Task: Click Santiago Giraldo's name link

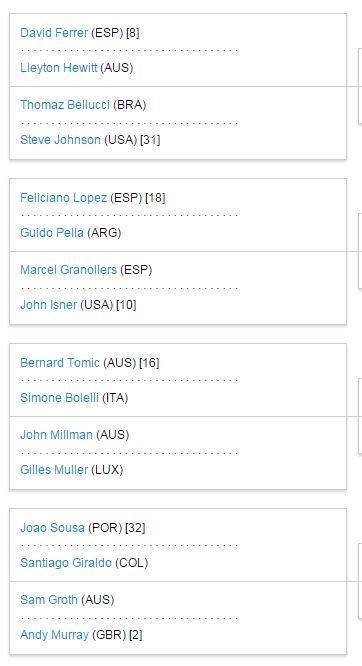Action: [66, 562]
